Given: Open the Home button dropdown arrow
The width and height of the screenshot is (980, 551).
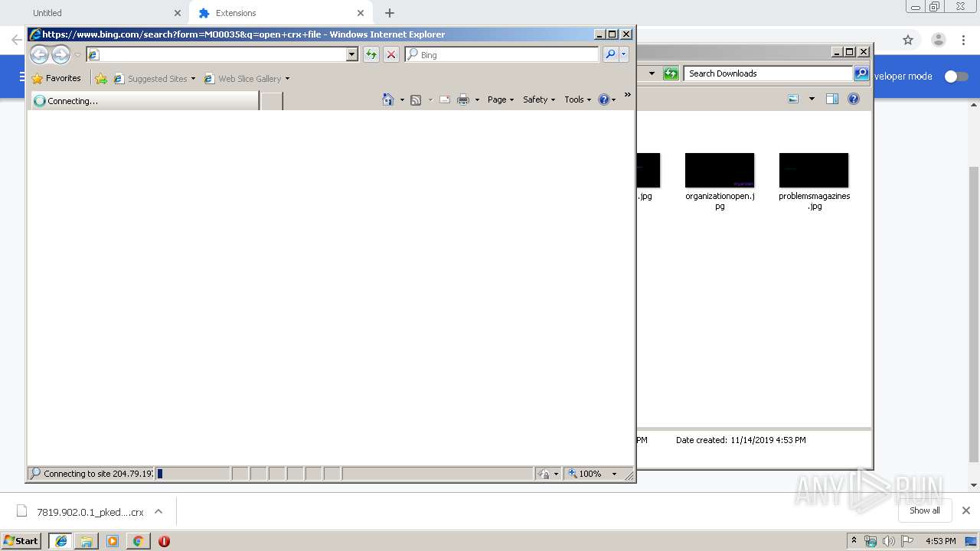Looking at the screenshot, I should click(x=402, y=99).
